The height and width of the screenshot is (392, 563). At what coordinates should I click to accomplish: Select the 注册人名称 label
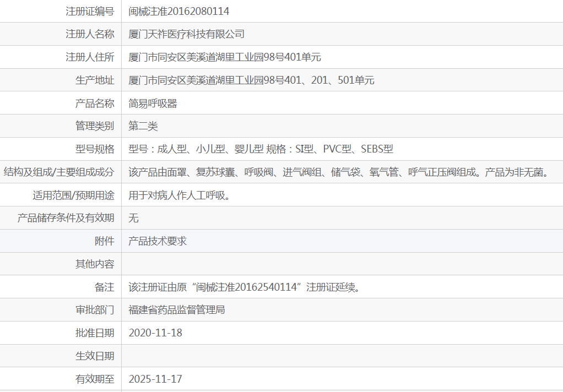(90, 34)
